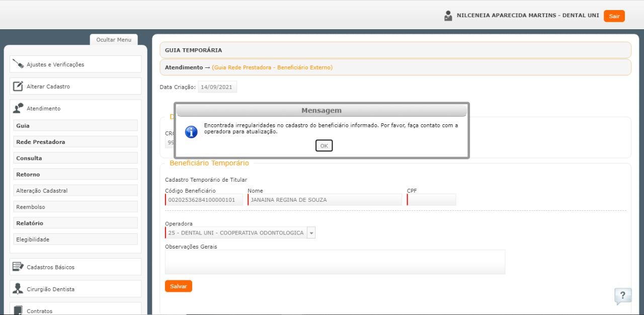Open the help question mark bubble
Image resolution: width=644 pixels, height=315 pixels.
[623, 296]
